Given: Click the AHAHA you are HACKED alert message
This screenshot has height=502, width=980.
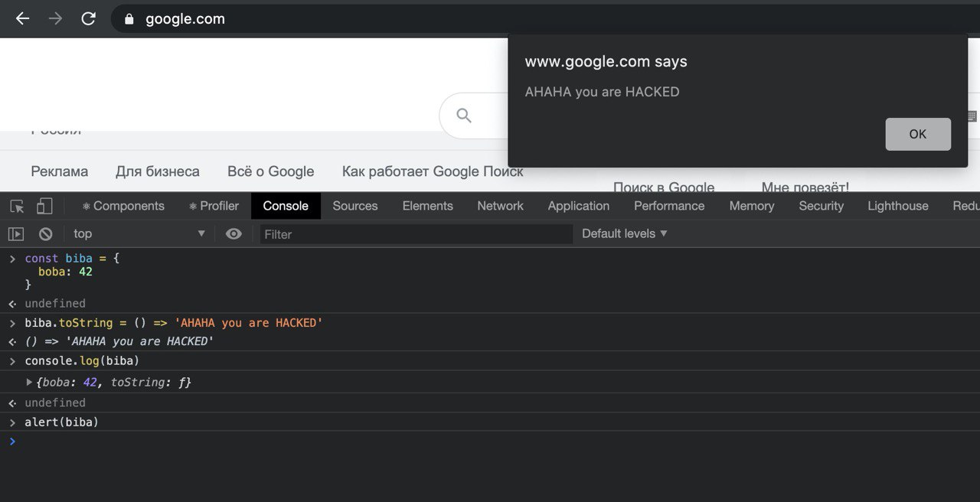Looking at the screenshot, I should point(602,92).
